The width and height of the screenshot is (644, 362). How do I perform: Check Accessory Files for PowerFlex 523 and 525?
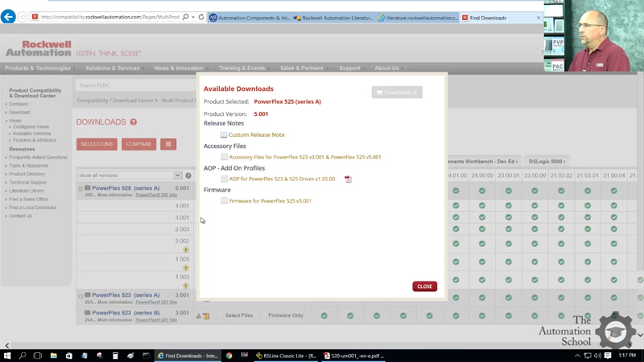coord(224,157)
